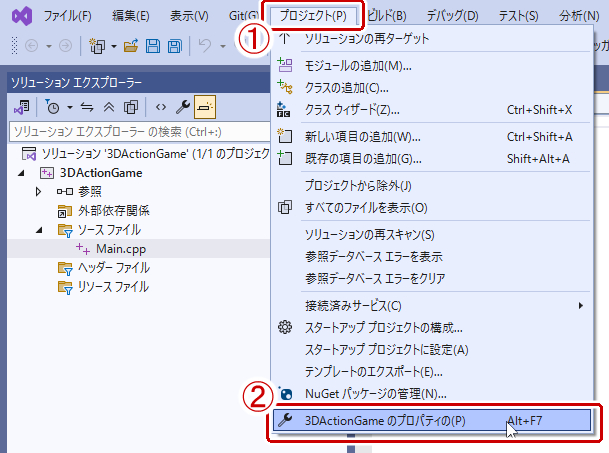Image resolution: width=609 pixels, height=453 pixels.
Task: Click pending changes filter clock icon
Action: pos(52,107)
